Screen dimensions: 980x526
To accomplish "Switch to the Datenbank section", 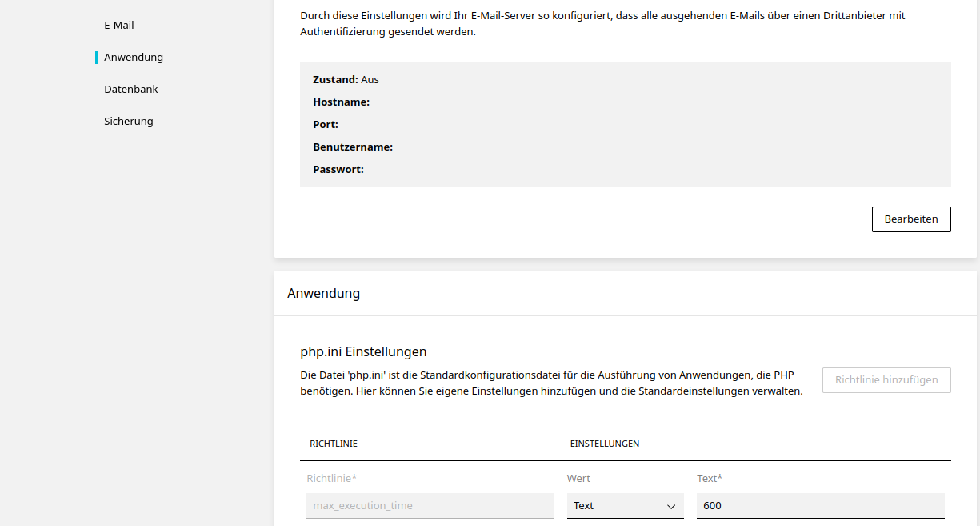I will click(130, 89).
